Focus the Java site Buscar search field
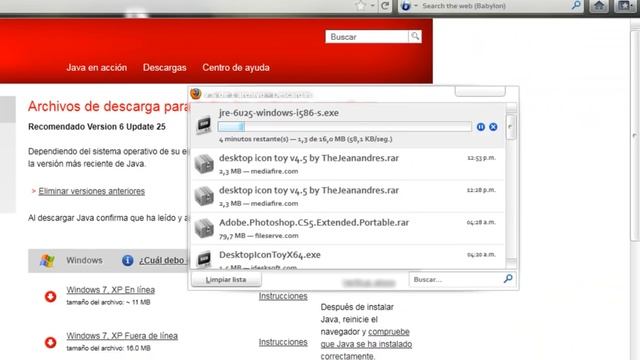 (x=367, y=37)
